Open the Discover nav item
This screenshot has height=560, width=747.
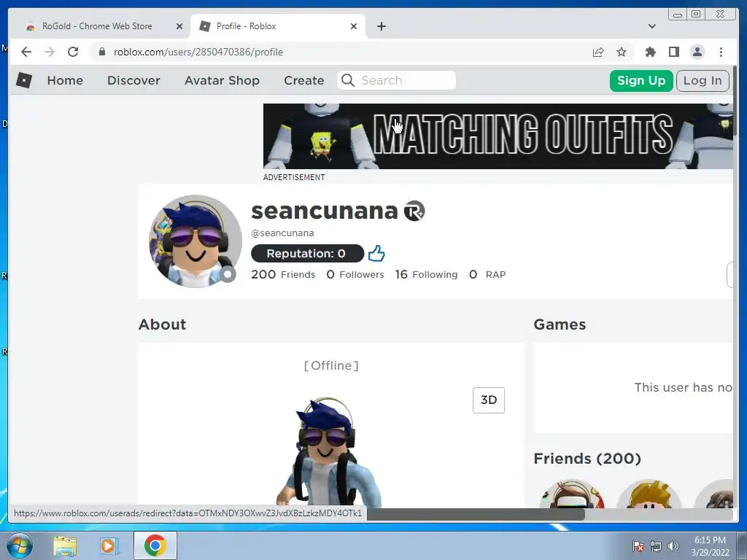133,80
